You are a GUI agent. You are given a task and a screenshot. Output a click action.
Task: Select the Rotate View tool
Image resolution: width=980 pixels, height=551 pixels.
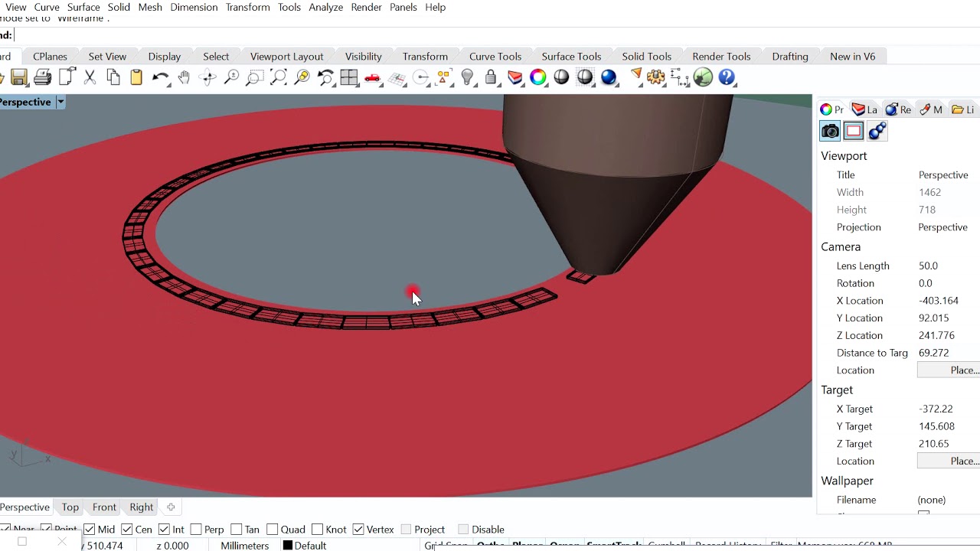click(207, 77)
